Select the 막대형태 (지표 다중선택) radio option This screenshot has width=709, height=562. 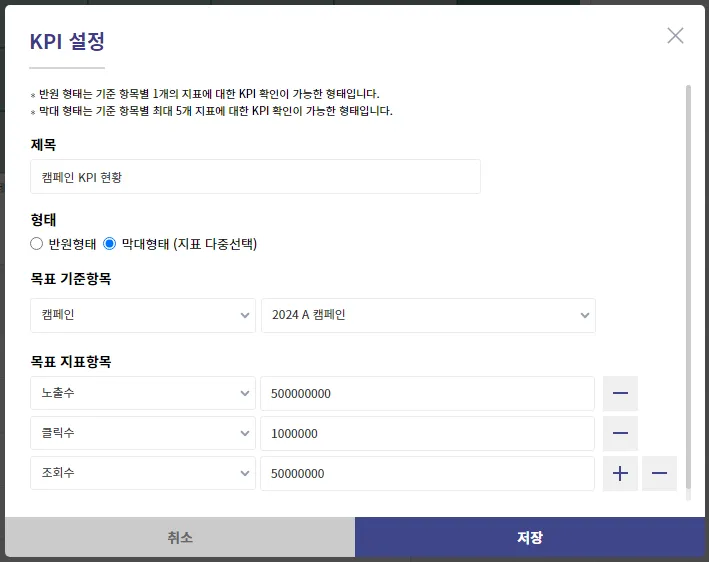pos(109,244)
